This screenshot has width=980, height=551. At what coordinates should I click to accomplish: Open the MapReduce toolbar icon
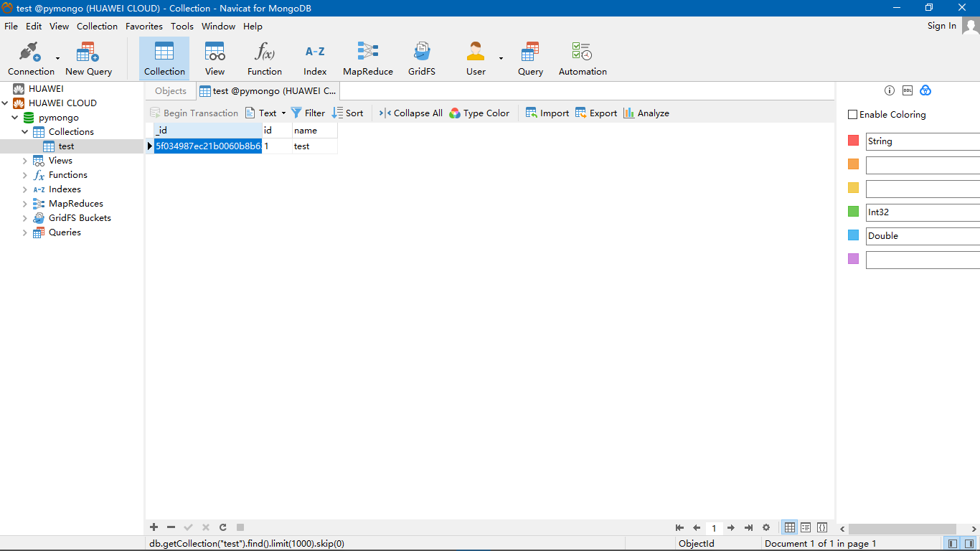pos(367,58)
